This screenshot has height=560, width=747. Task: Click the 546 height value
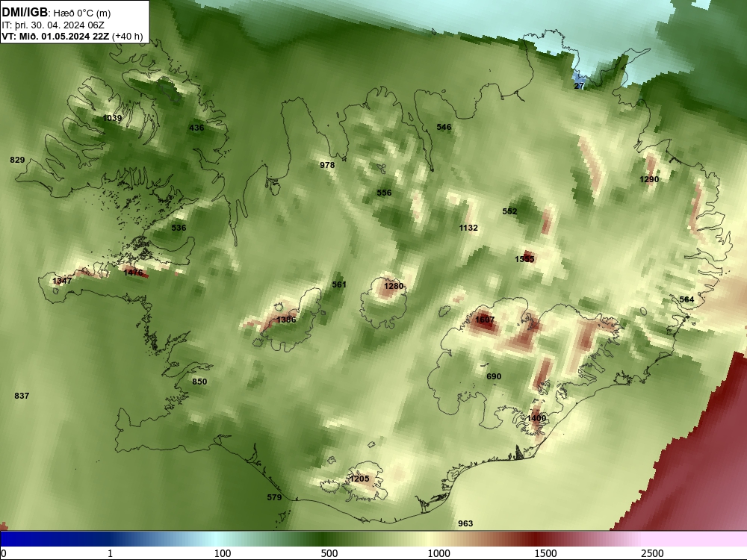coord(444,127)
